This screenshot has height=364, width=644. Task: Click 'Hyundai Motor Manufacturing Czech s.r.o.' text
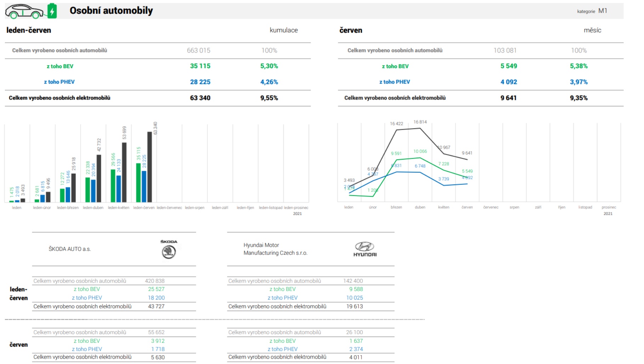(275, 249)
